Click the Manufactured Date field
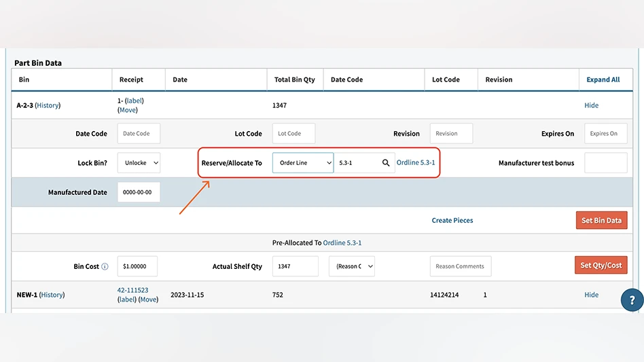 point(139,192)
